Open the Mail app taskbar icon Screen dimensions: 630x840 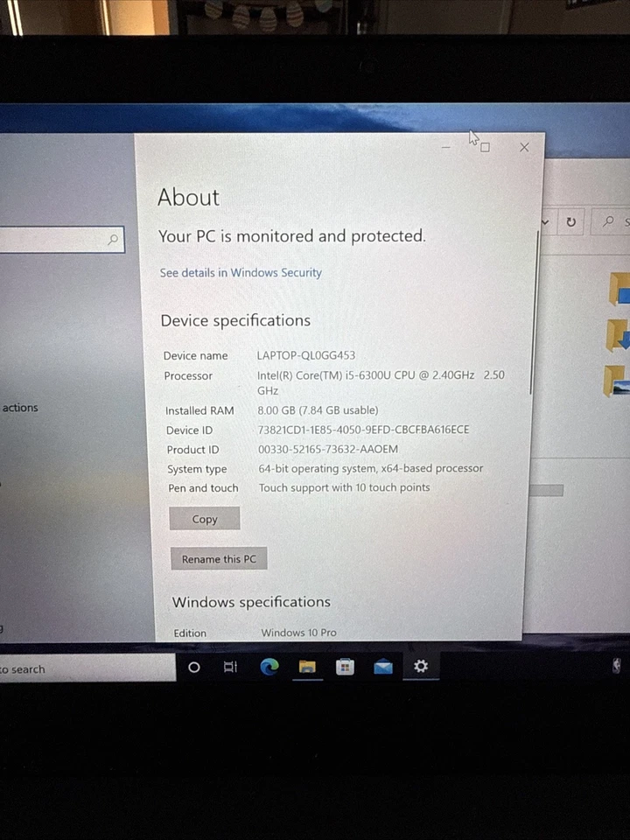(383, 667)
